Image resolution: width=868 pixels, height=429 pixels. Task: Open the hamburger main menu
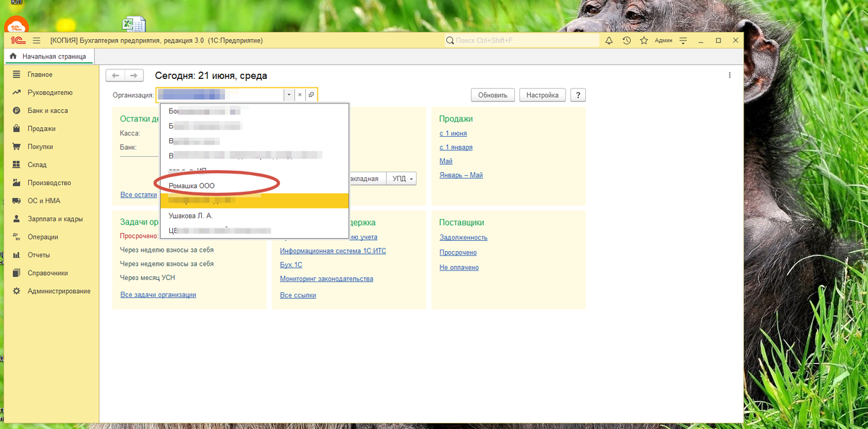[36, 41]
